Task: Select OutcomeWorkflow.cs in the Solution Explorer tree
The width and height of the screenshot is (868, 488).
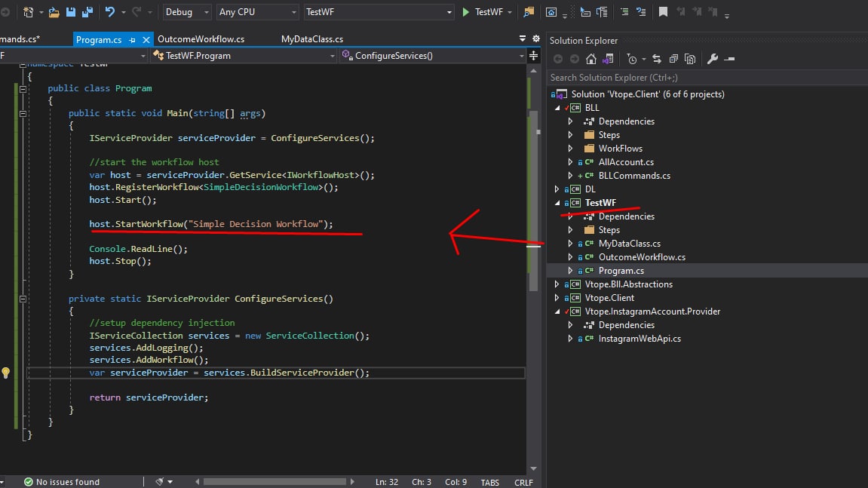Action: (x=642, y=257)
